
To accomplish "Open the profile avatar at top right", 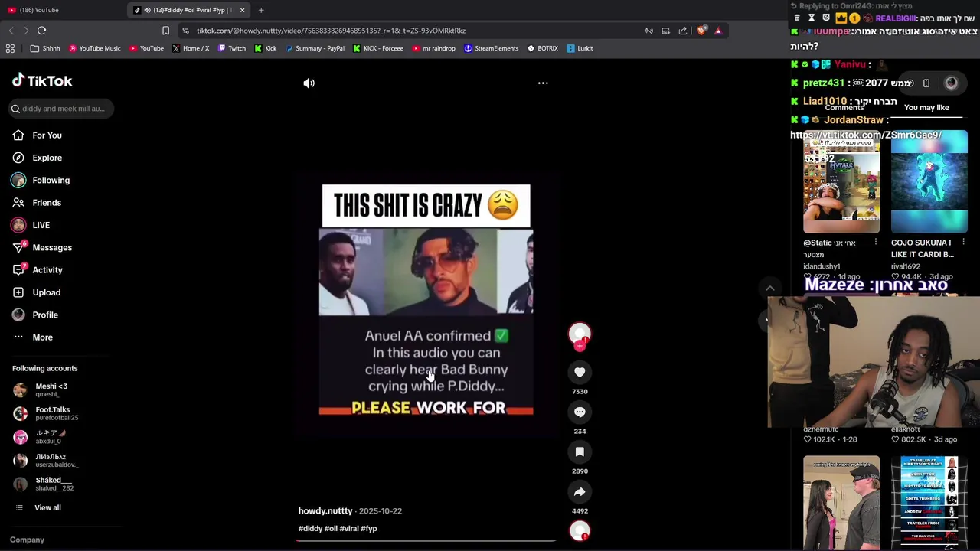I will tap(951, 83).
